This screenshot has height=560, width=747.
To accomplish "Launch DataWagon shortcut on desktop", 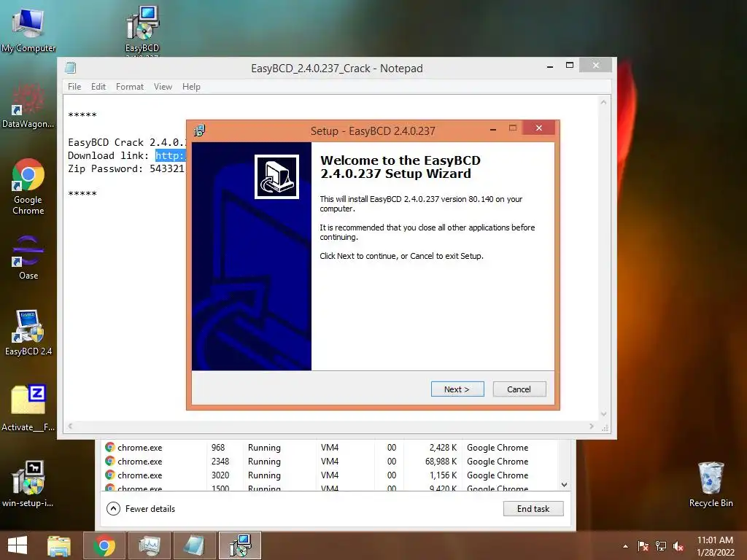I will tap(28, 106).
